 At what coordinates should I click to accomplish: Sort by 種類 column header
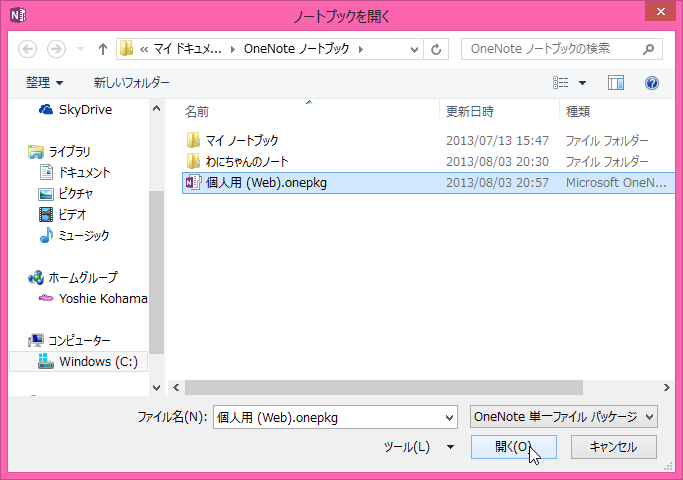(x=578, y=112)
